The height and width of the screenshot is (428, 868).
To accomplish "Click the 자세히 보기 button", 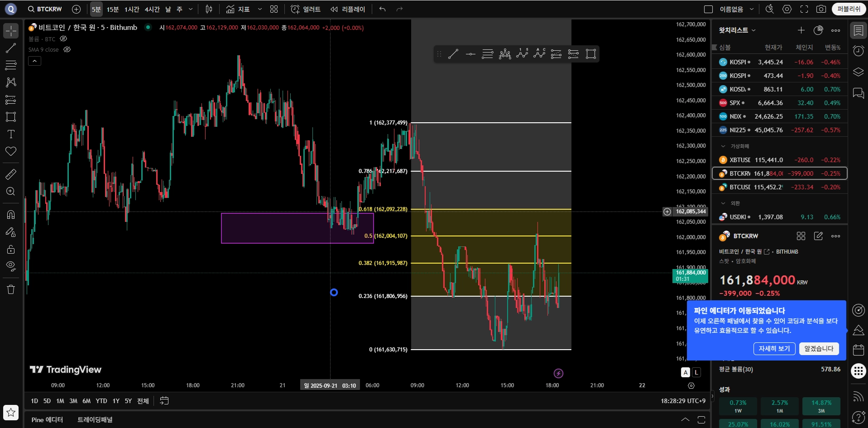I will coord(774,349).
